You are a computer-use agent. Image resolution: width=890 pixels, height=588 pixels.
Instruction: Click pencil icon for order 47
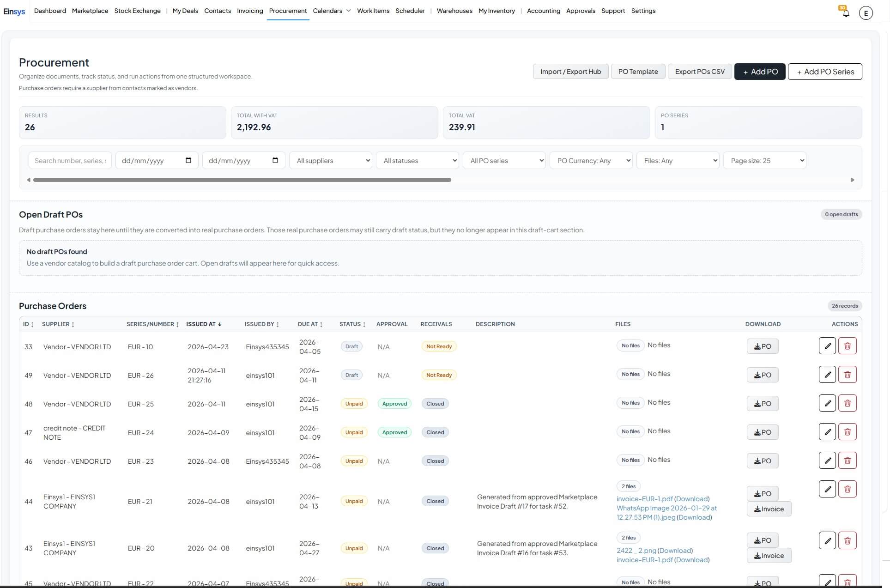point(827,432)
